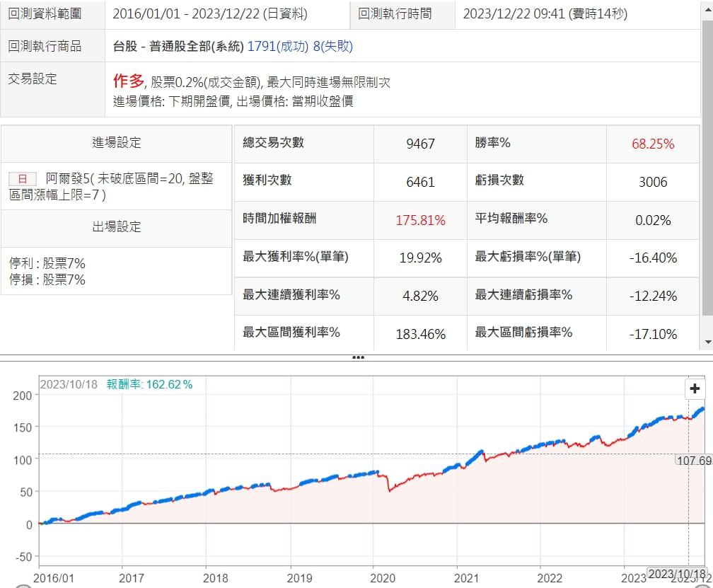Click the scrollbar down arrow at right

[707, 342]
